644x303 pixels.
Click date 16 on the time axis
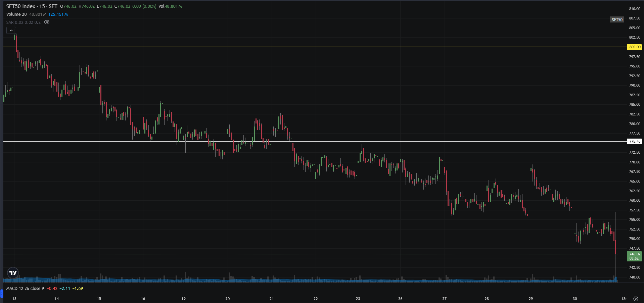[x=143, y=299]
